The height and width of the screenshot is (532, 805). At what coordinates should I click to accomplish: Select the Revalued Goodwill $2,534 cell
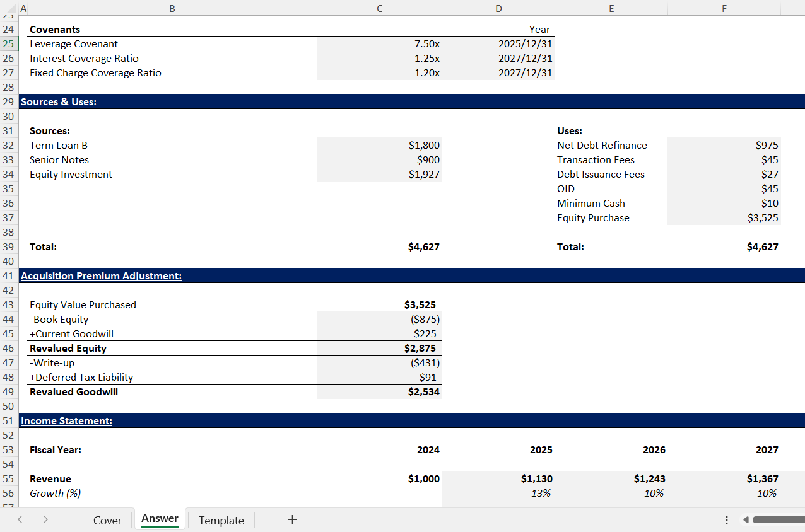(379, 392)
